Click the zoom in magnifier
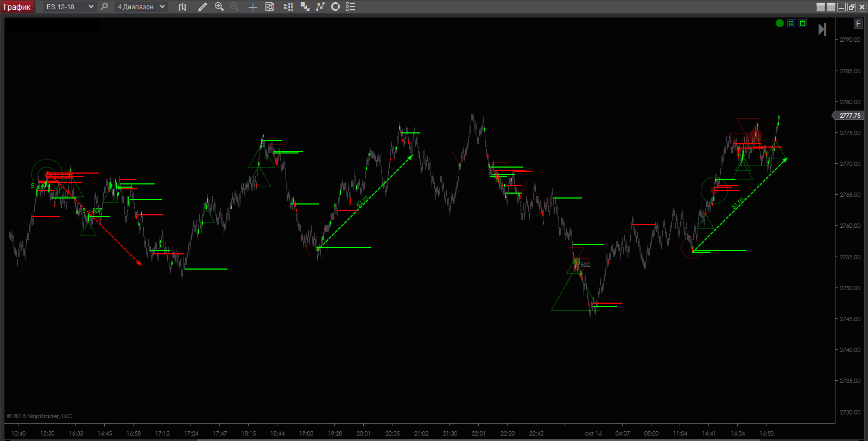Image resolution: width=868 pixels, height=441 pixels. tap(219, 7)
